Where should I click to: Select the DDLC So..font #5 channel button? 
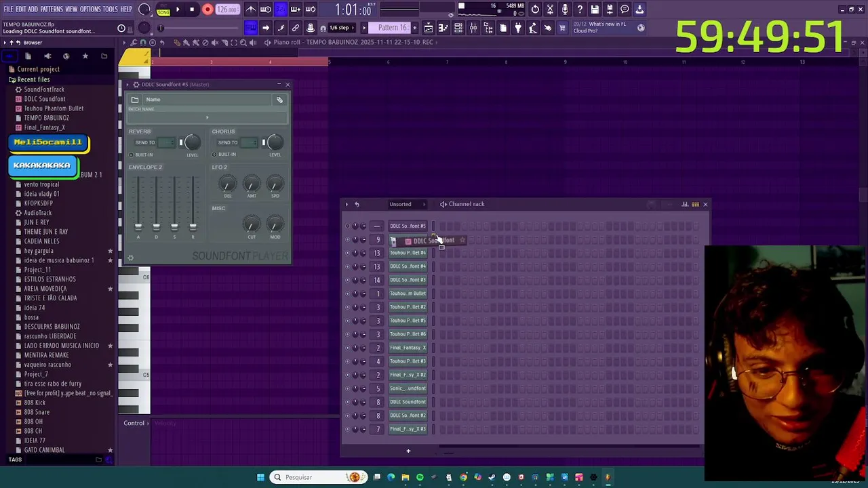tap(408, 226)
